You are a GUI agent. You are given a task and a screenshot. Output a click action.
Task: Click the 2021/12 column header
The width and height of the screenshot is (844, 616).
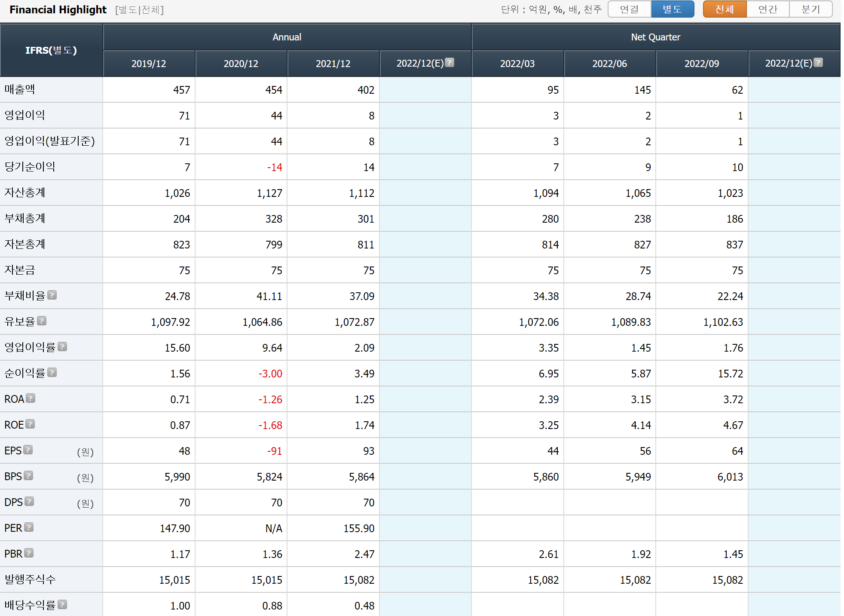[x=333, y=64]
